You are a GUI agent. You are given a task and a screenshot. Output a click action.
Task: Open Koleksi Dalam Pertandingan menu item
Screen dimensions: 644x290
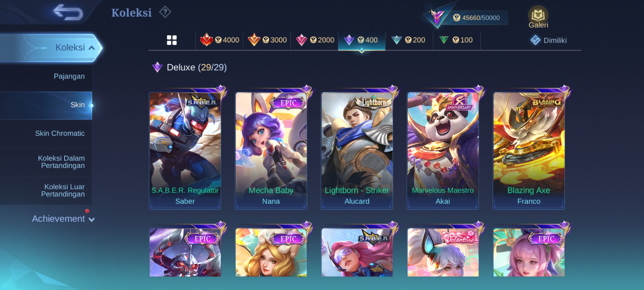pos(46,162)
